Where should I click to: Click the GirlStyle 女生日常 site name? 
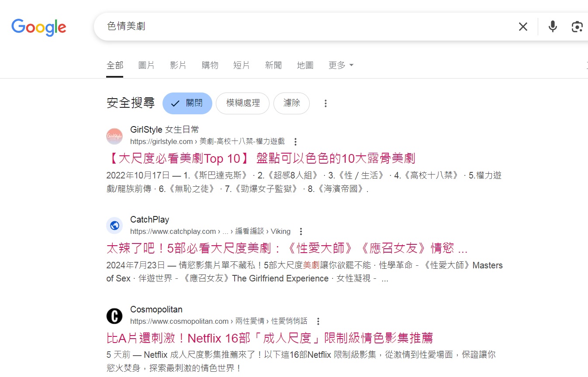165,130
